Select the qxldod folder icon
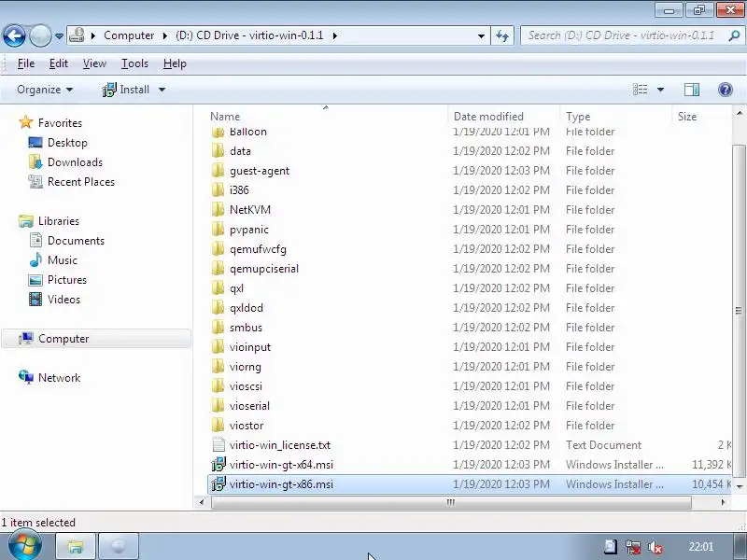Screen dimensions: 747x560 (218, 308)
